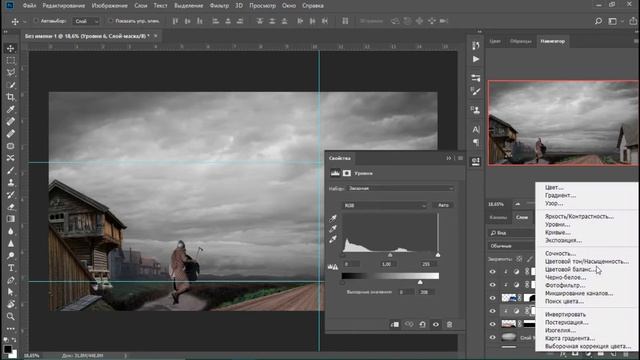Viewport: 640px width, 360px height.
Task: Hide the Слой layer at the bottom
Action: click(x=493, y=337)
